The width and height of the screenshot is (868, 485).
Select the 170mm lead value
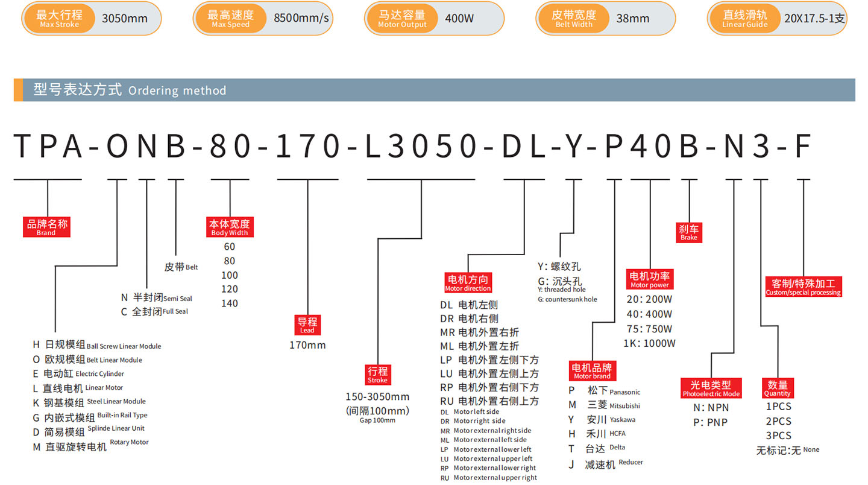tap(307, 345)
